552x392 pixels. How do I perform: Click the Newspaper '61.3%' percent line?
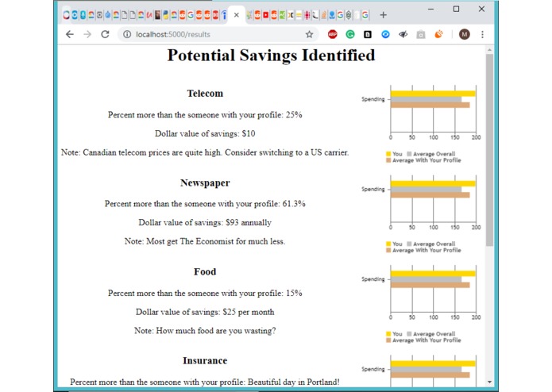pos(205,204)
